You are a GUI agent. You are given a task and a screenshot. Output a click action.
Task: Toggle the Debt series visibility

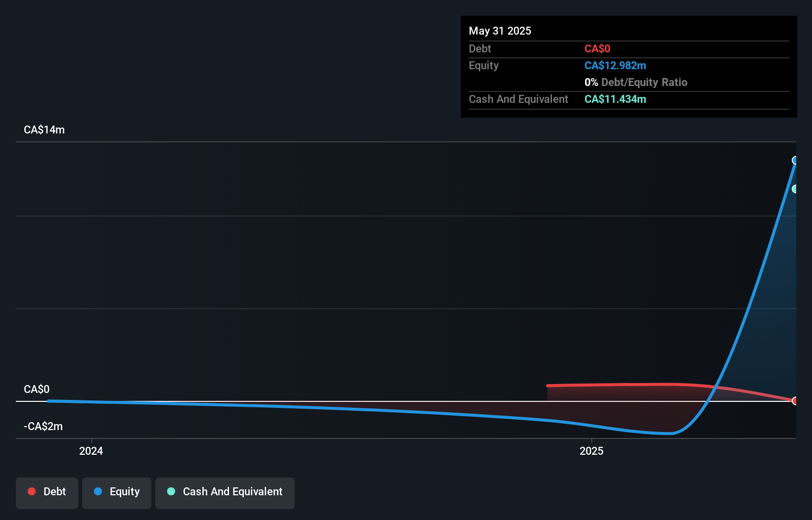46,493
